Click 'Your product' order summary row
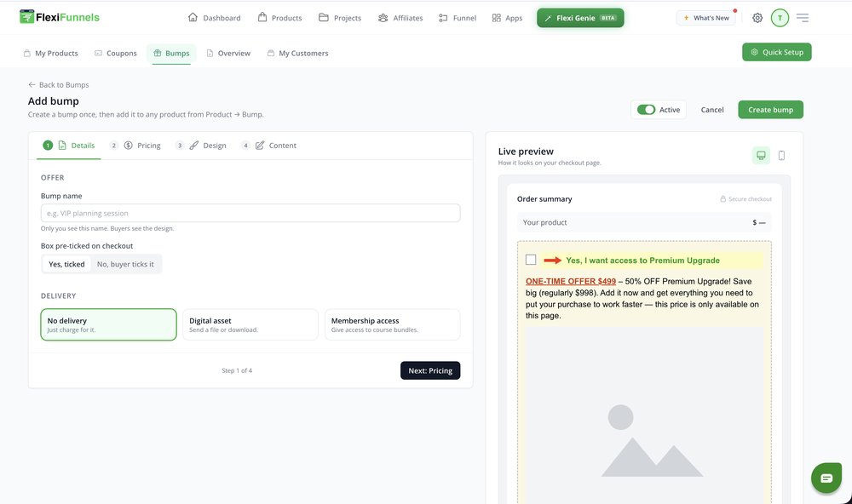 tap(644, 223)
